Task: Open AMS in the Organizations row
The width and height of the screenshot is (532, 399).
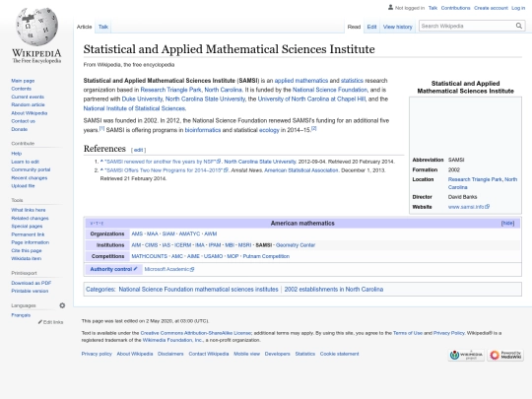Action: [x=137, y=233]
